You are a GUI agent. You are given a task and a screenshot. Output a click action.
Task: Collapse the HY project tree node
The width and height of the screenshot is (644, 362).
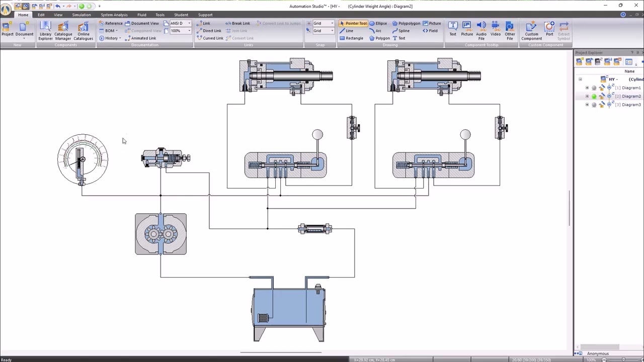click(580, 79)
